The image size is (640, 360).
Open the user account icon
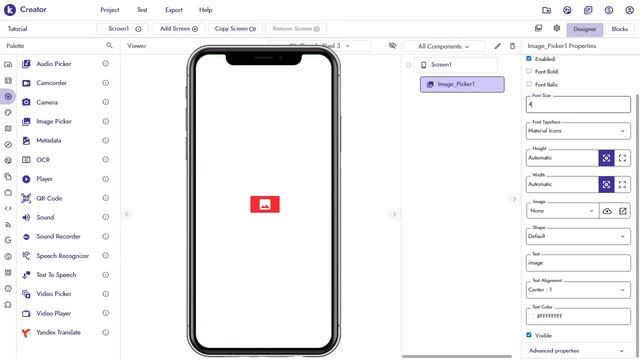(x=629, y=10)
